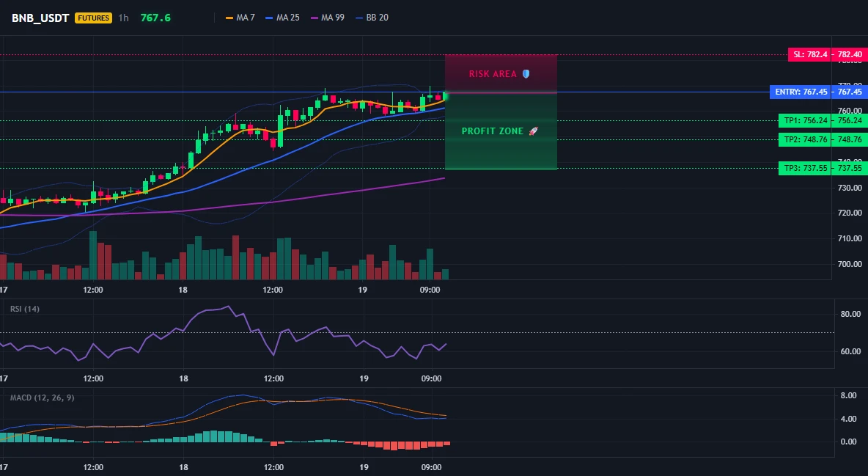Viewport: 868px width, 476px height.
Task: Click the rocket icon beside PROFIT ZONE
Action: pyautogui.click(x=533, y=131)
